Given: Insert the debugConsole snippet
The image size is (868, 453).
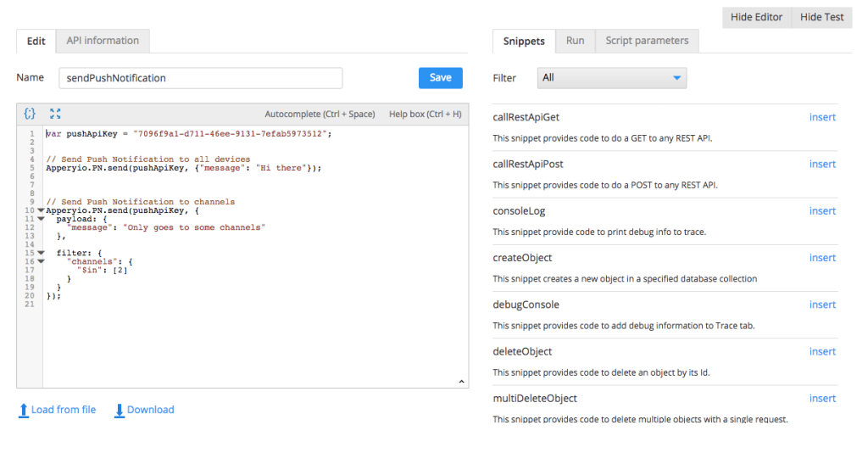Looking at the screenshot, I should click(x=822, y=305).
